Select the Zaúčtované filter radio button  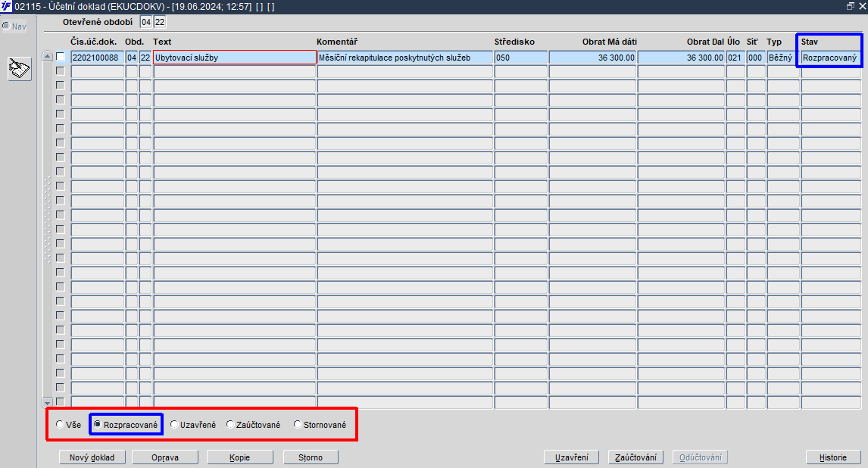click(x=230, y=424)
